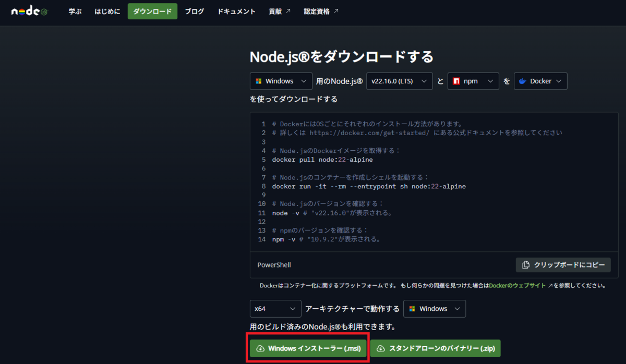Screen dimensions: 626x364
Task: Open the OS dropdown set to Windows
Action: [281, 81]
